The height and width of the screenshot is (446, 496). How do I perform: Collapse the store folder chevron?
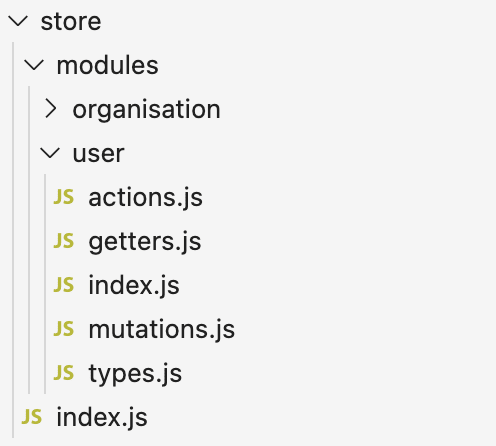coord(18,22)
